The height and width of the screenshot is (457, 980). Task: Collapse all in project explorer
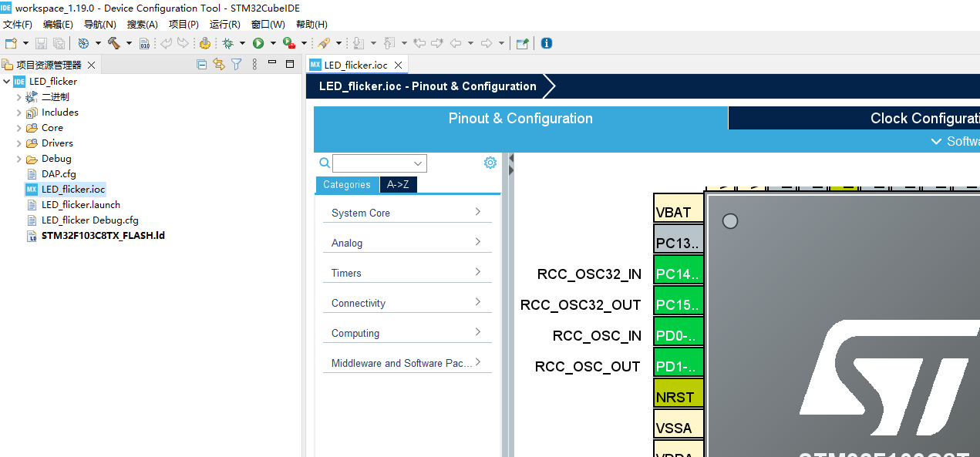(202, 65)
